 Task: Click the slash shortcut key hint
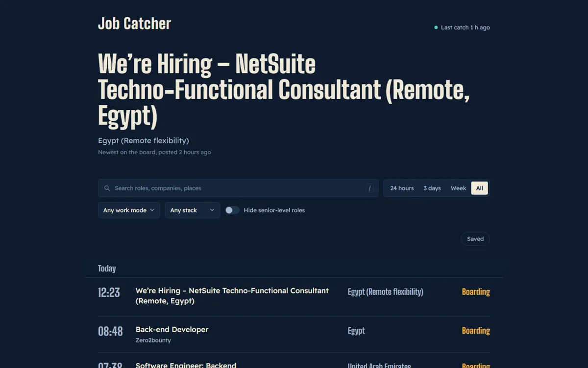click(369, 188)
